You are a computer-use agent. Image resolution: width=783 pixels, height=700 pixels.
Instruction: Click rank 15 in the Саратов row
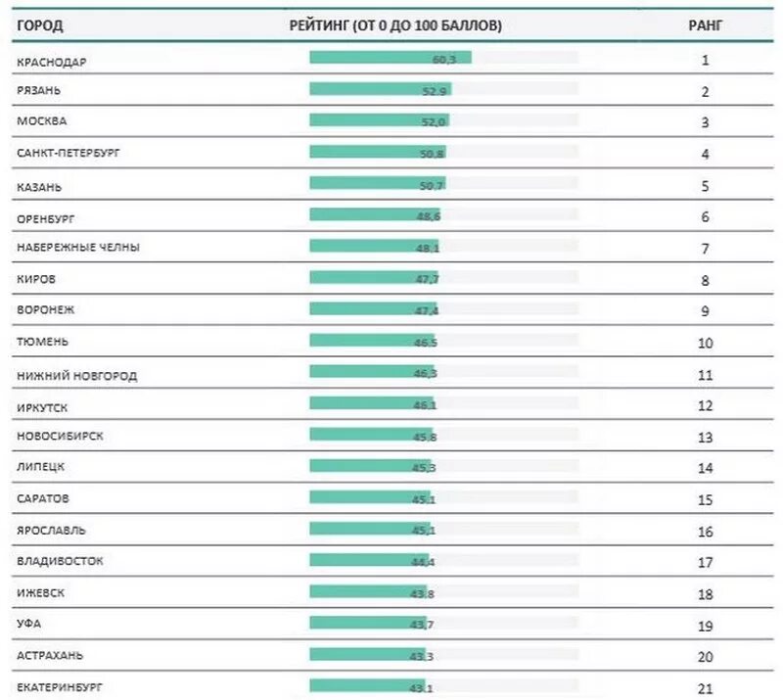pyautogui.click(x=705, y=499)
